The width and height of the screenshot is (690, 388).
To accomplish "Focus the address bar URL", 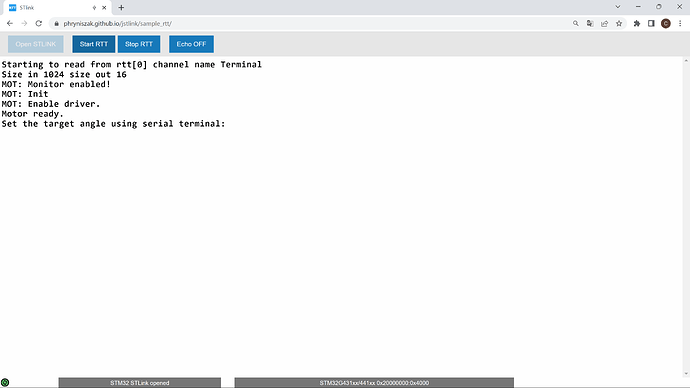I will 117,23.
